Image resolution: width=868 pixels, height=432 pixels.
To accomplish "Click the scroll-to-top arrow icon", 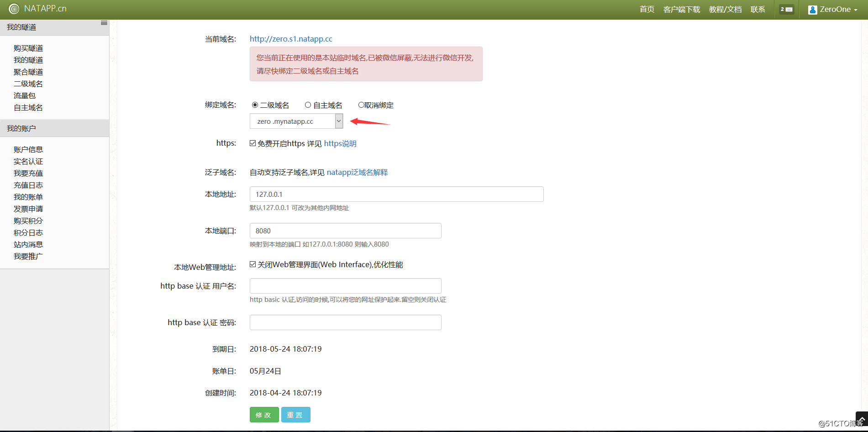I will point(862,418).
